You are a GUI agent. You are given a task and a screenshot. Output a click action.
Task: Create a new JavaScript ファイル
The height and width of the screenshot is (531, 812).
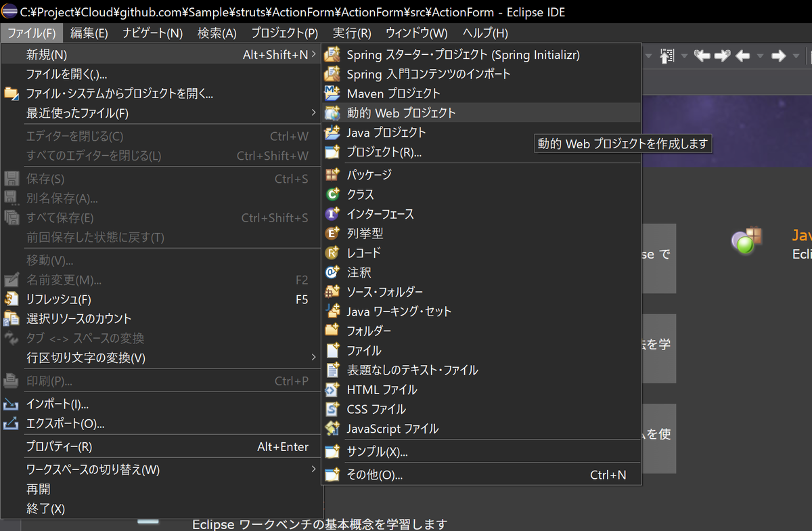[481, 429]
